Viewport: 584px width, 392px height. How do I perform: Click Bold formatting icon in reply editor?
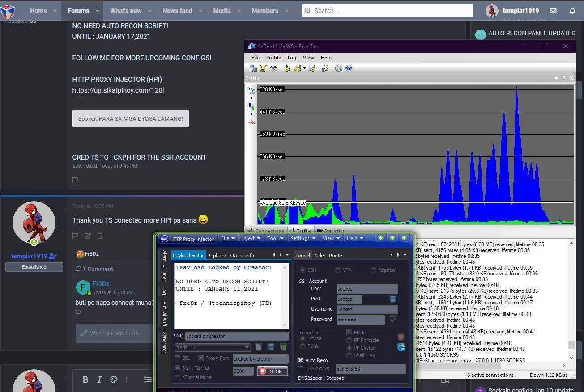pyautogui.click(x=85, y=379)
